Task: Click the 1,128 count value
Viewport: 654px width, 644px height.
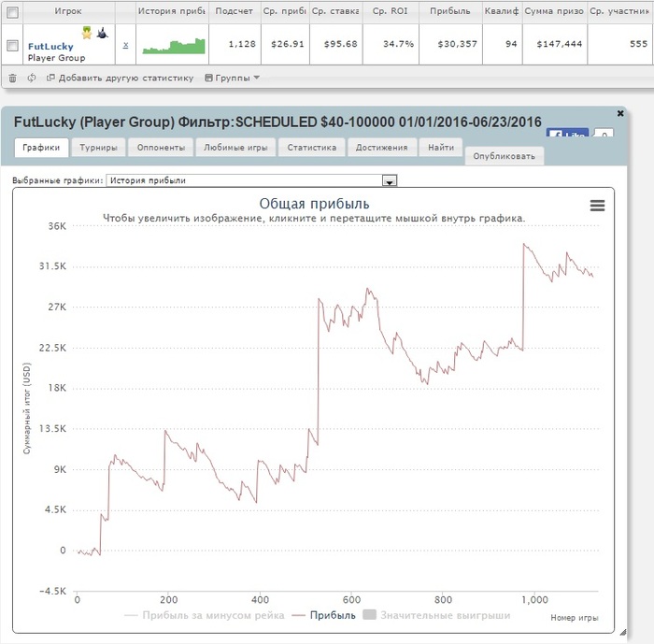Action: click(x=242, y=44)
